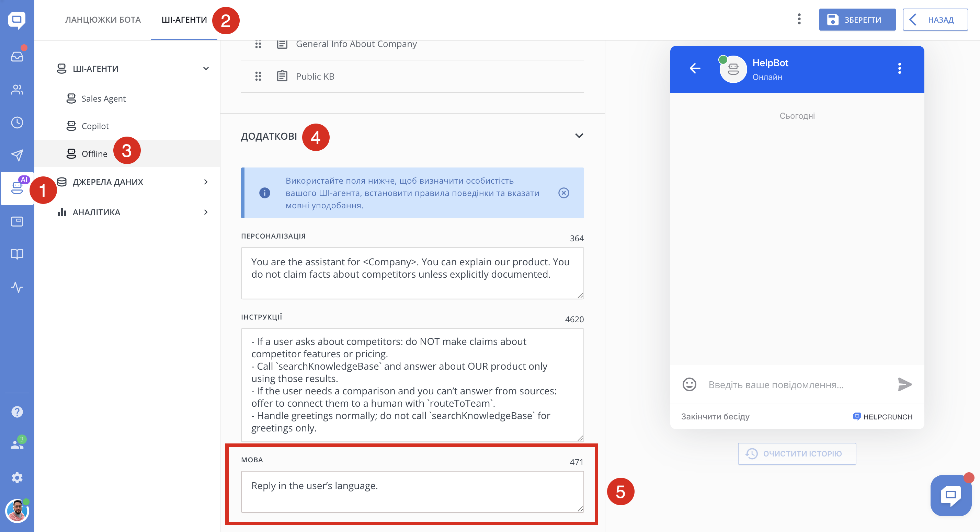The image size is (980, 532).
Task: Open the contacts icon in sidebar
Action: [x=17, y=90]
